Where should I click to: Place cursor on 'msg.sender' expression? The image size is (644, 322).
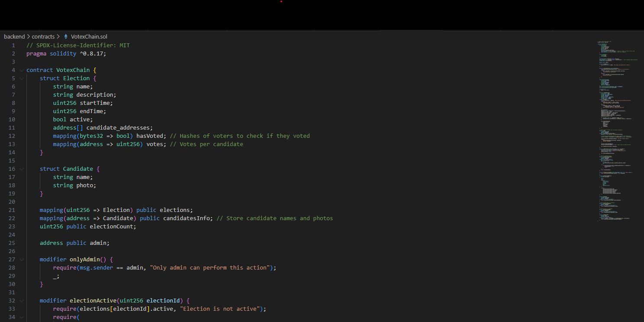coord(96,268)
